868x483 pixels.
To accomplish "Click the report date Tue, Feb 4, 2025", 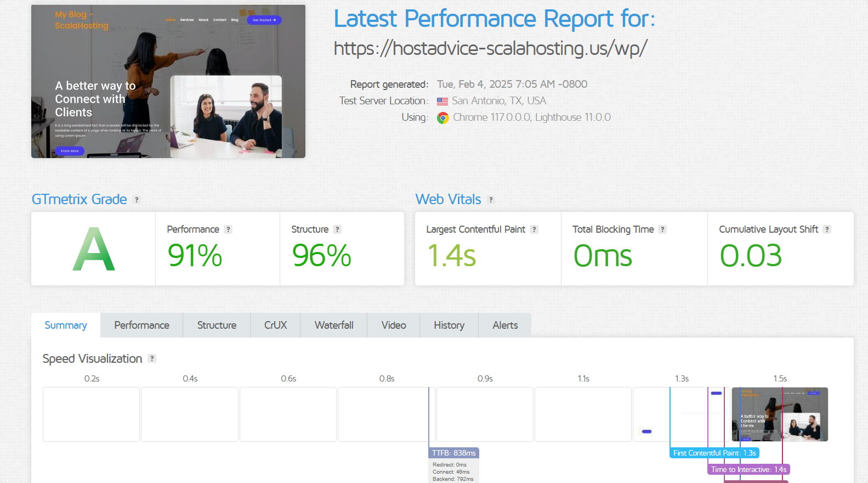I will point(512,84).
